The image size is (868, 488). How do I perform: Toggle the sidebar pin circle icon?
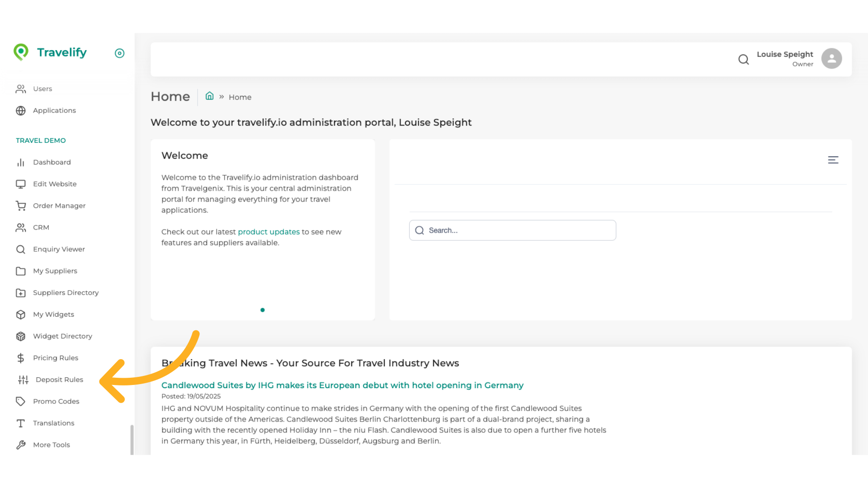[x=119, y=53]
